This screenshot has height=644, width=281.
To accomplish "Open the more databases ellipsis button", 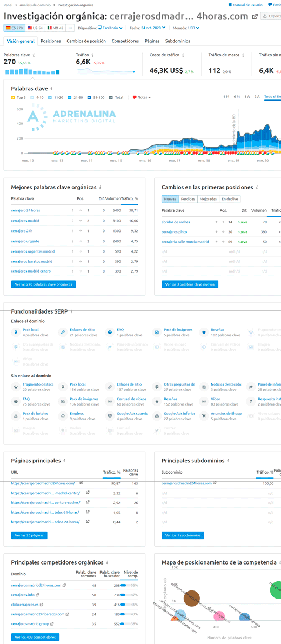I will click(x=70, y=28).
